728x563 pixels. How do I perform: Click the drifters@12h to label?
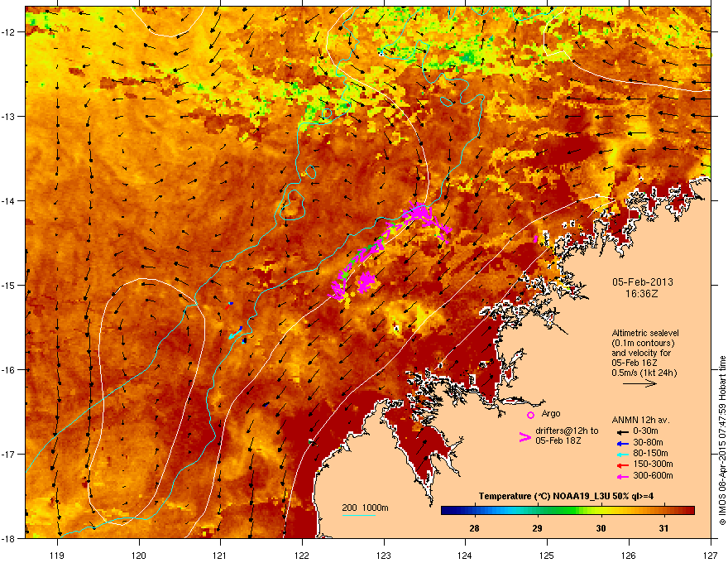(567, 431)
